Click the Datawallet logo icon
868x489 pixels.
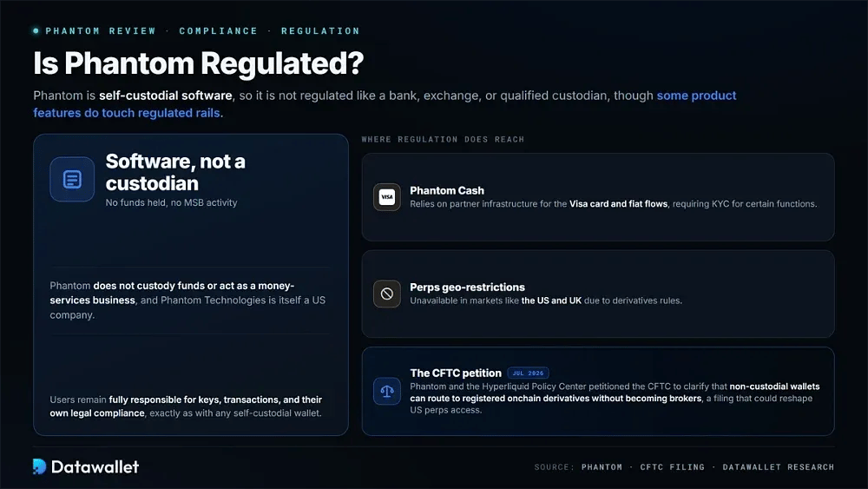tap(39, 466)
